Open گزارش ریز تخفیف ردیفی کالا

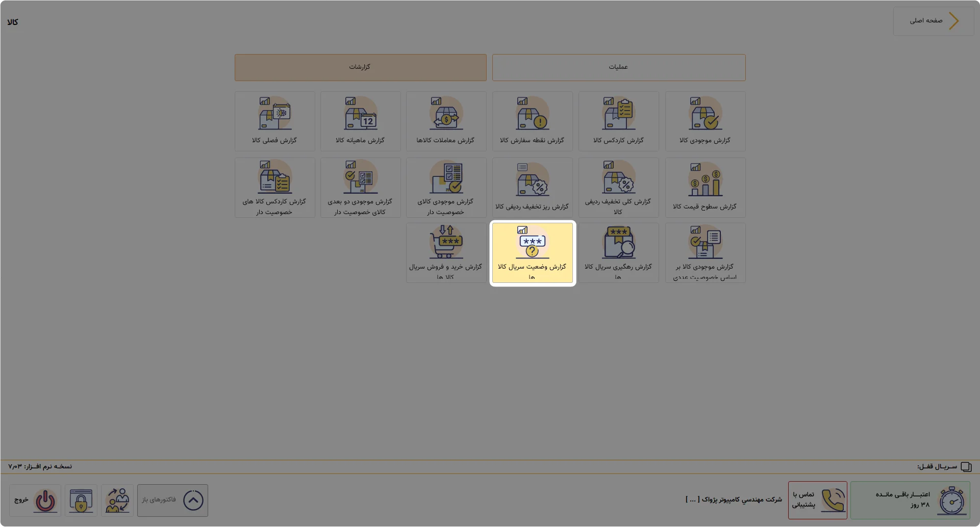tap(532, 188)
